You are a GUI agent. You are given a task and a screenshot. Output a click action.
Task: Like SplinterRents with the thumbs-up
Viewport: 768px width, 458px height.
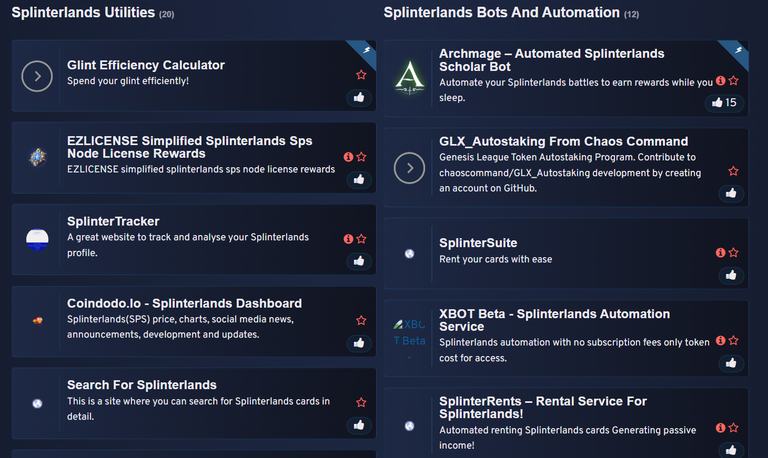pos(731,450)
